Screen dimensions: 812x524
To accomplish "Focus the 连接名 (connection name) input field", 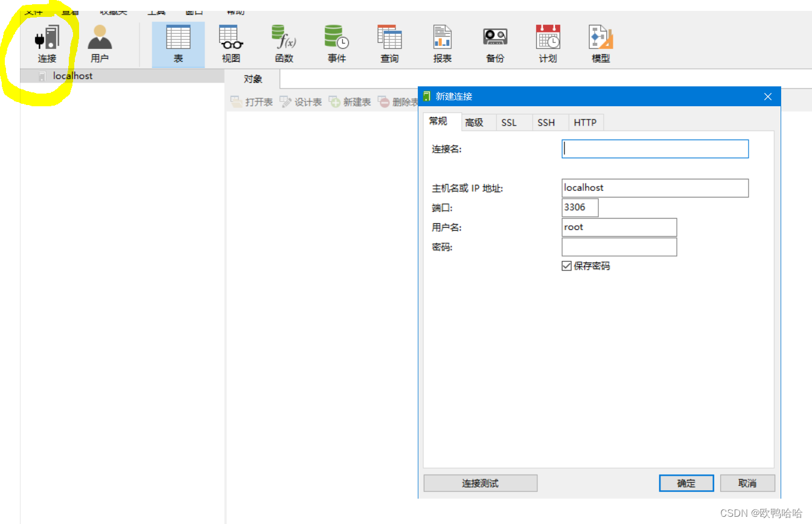I will point(655,149).
